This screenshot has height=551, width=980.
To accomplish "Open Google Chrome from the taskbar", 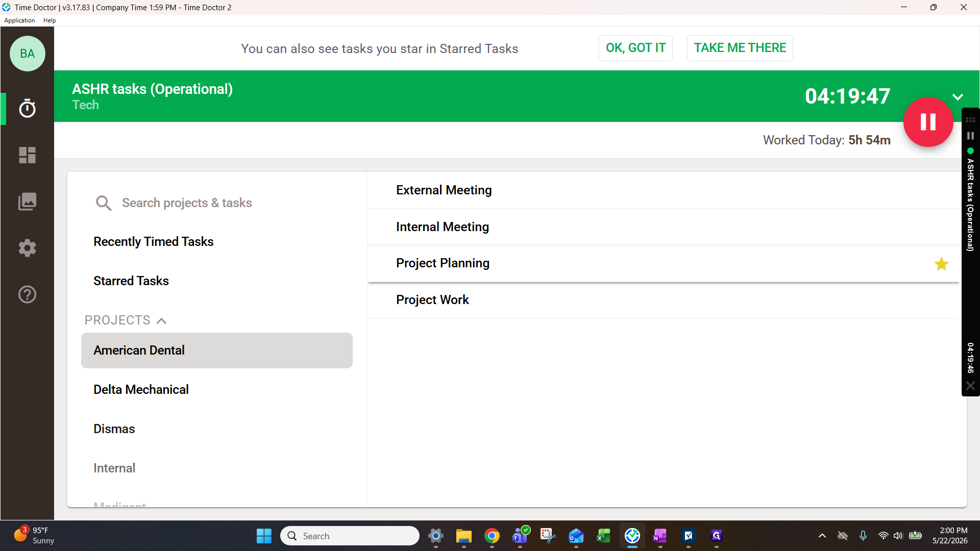I will tap(492, 536).
